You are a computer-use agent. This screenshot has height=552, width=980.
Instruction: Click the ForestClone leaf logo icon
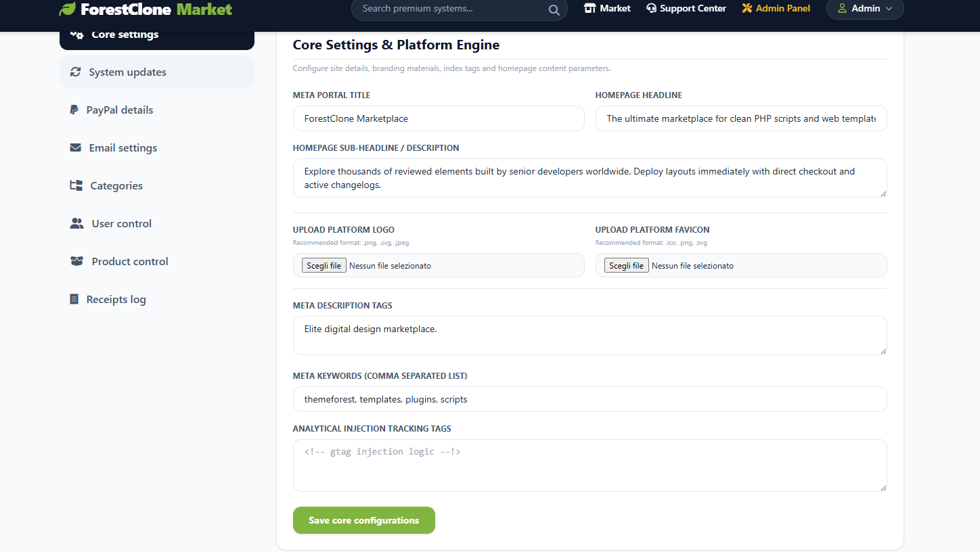67,9
